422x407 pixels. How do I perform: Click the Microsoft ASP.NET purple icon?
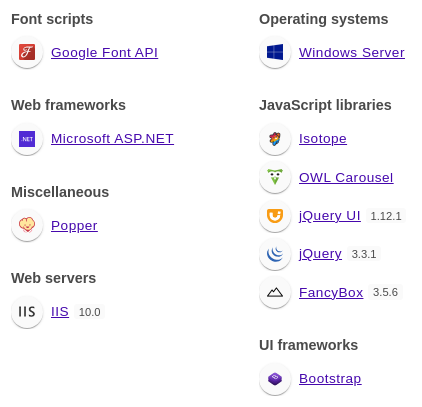coord(27,139)
